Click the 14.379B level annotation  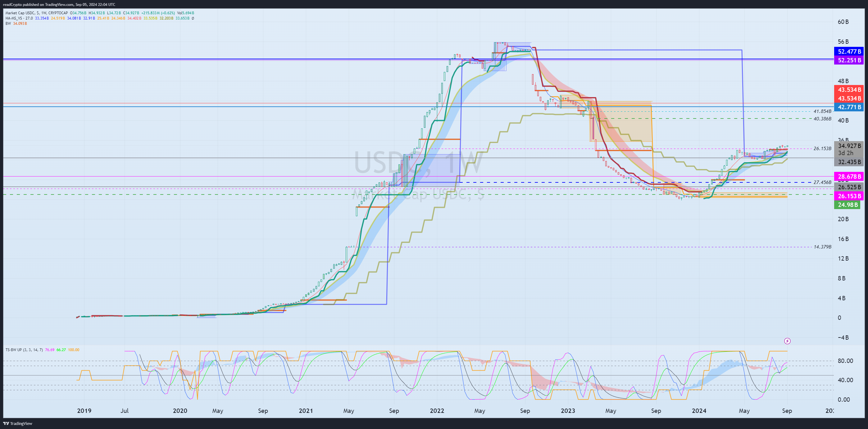click(x=822, y=247)
